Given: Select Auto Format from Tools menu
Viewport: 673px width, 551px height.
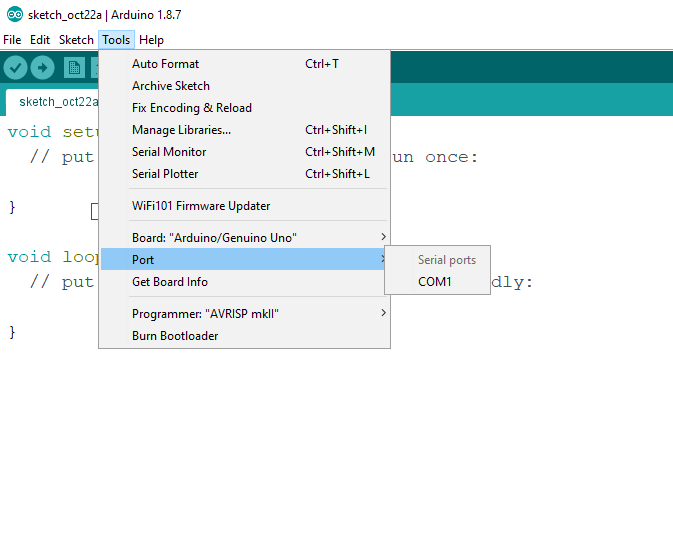Looking at the screenshot, I should coord(245,64).
